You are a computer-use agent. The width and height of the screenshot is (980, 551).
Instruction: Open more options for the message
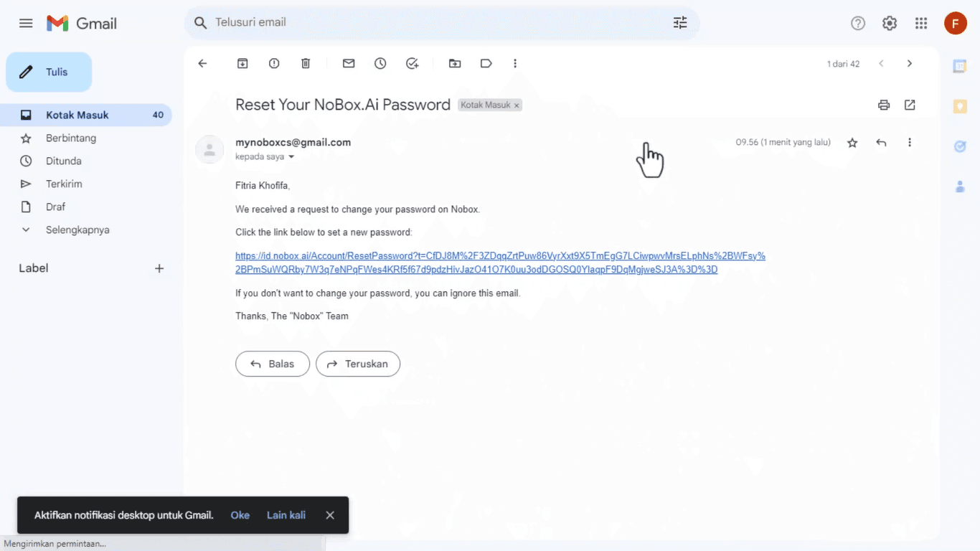coord(910,142)
